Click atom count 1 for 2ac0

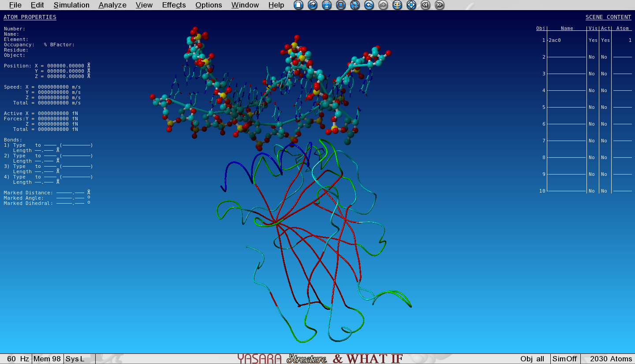coord(630,40)
